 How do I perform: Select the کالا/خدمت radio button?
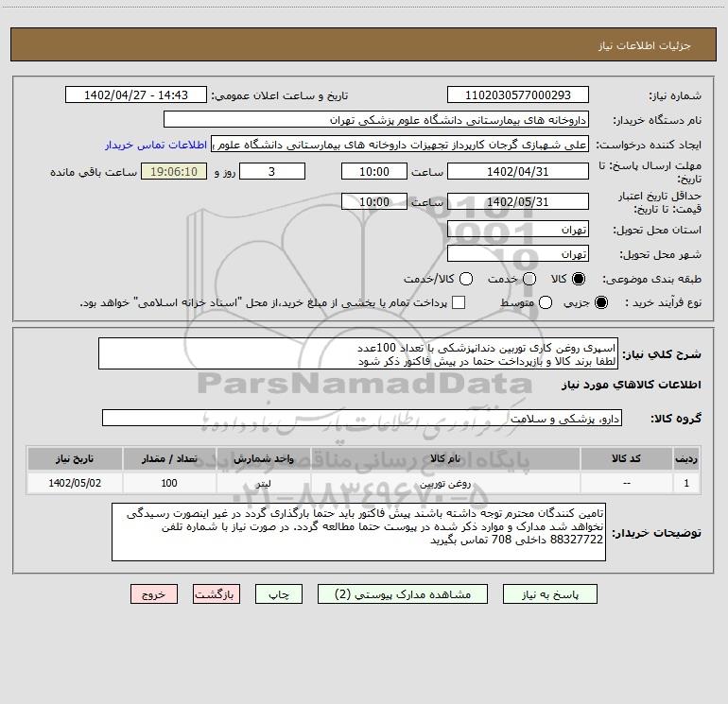(466, 279)
